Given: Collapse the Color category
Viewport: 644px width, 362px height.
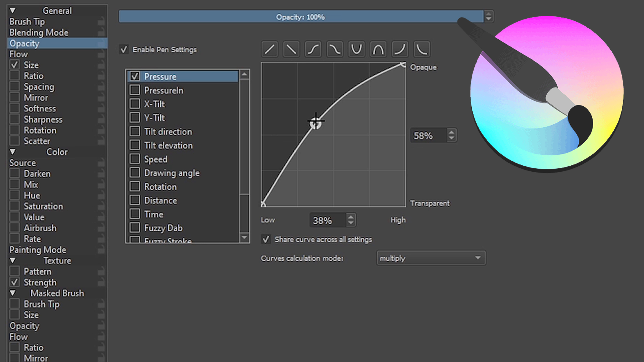Looking at the screenshot, I should (13, 152).
